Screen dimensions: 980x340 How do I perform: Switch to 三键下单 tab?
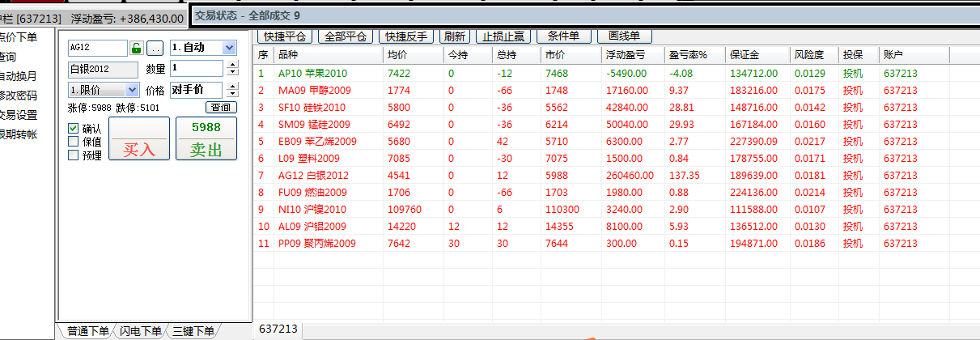click(x=193, y=330)
